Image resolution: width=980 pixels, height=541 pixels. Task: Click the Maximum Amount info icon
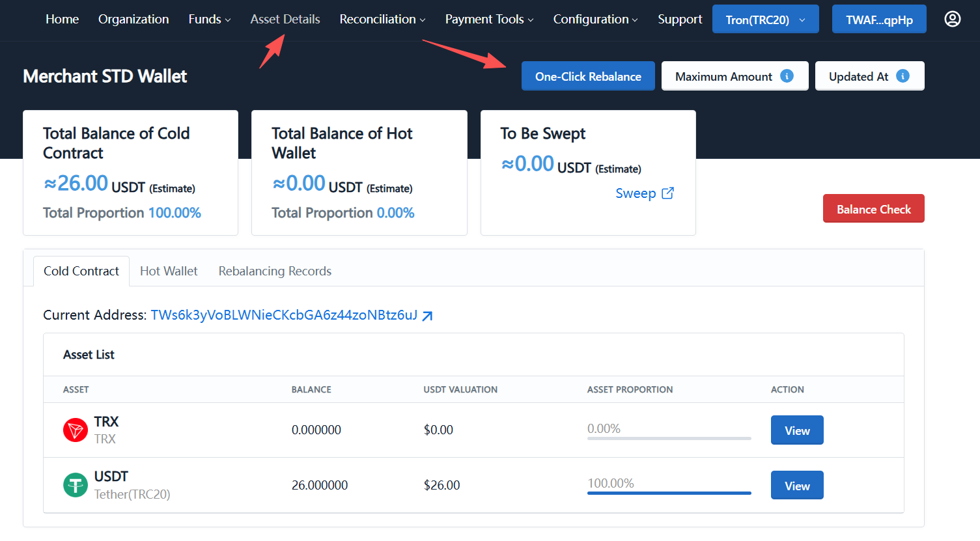click(787, 76)
